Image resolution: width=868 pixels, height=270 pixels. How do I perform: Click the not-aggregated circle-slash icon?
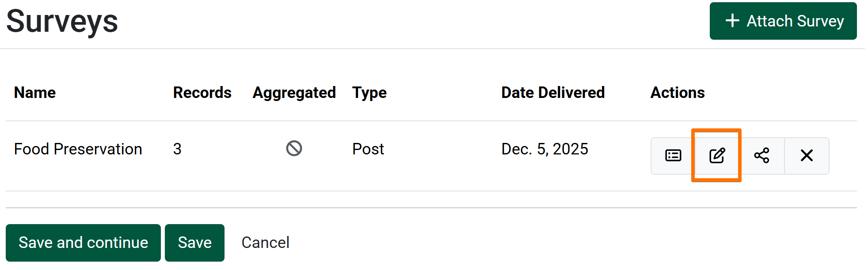click(294, 149)
